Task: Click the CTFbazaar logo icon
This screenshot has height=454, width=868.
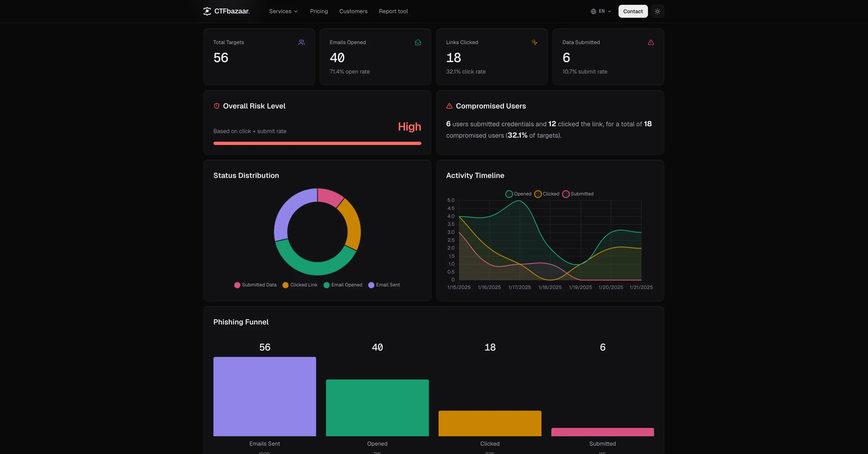Action: pyautogui.click(x=207, y=11)
